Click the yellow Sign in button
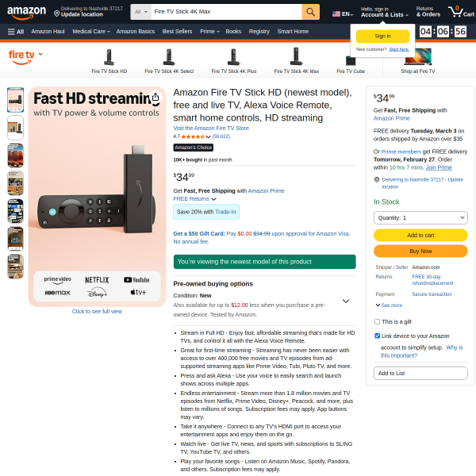The width and height of the screenshot is (476, 476). click(382, 36)
